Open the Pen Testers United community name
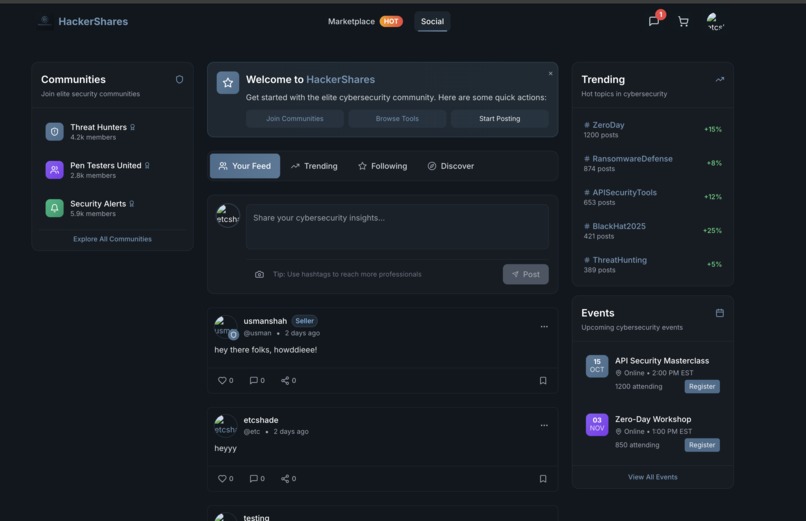This screenshot has width=806, height=521. [x=105, y=165]
